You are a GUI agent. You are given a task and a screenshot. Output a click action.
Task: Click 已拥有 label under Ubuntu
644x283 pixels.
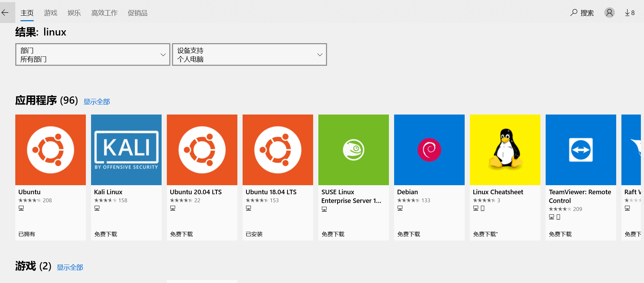click(x=27, y=234)
